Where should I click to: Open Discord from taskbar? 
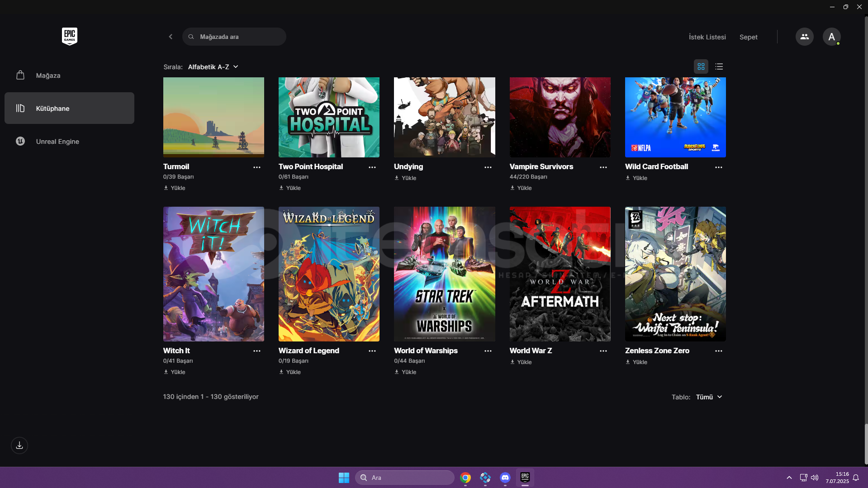pos(505,478)
